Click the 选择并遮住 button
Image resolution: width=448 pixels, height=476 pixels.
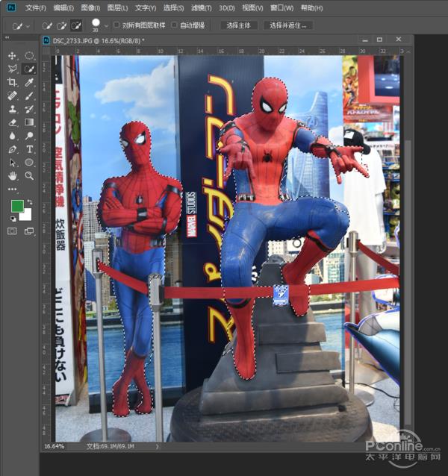coord(288,25)
